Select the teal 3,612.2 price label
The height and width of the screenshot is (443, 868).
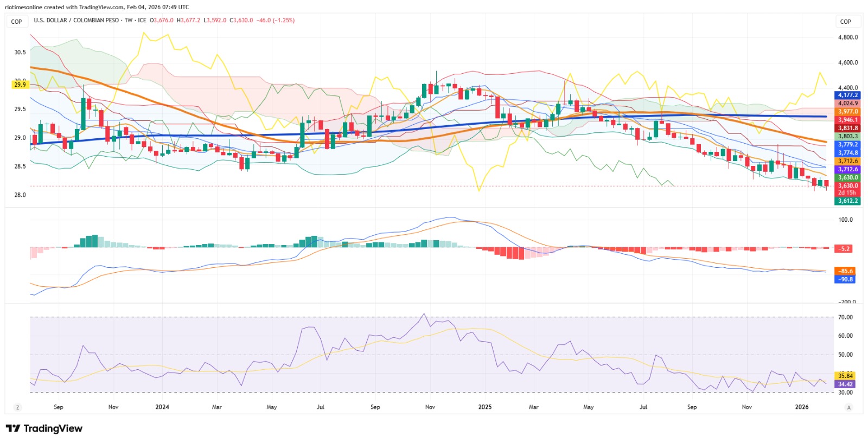[x=848, y=201]
